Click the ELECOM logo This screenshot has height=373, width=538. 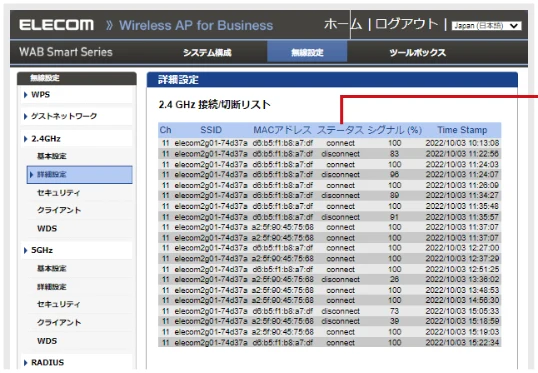tap(56, 25)
